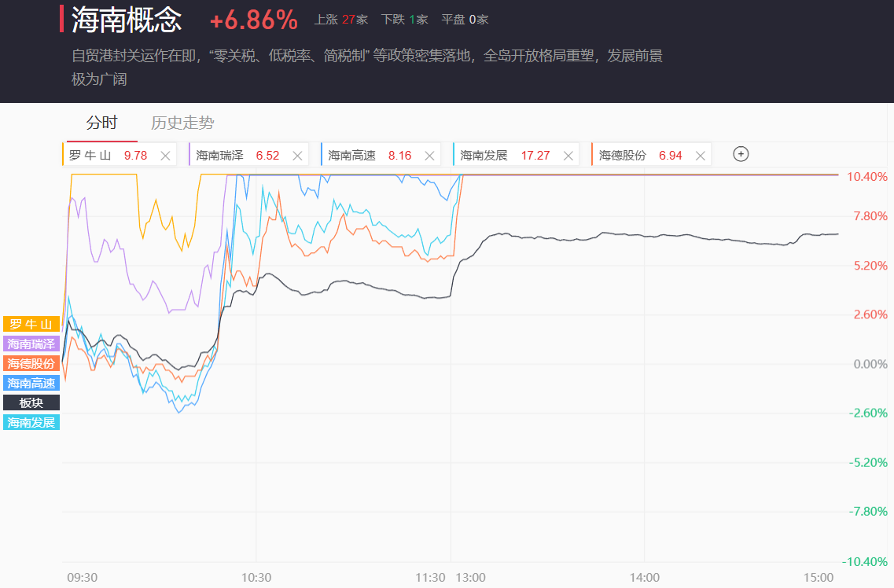
Task: Remove 海南发展 from compared stocks
Action: click(568, 156)
